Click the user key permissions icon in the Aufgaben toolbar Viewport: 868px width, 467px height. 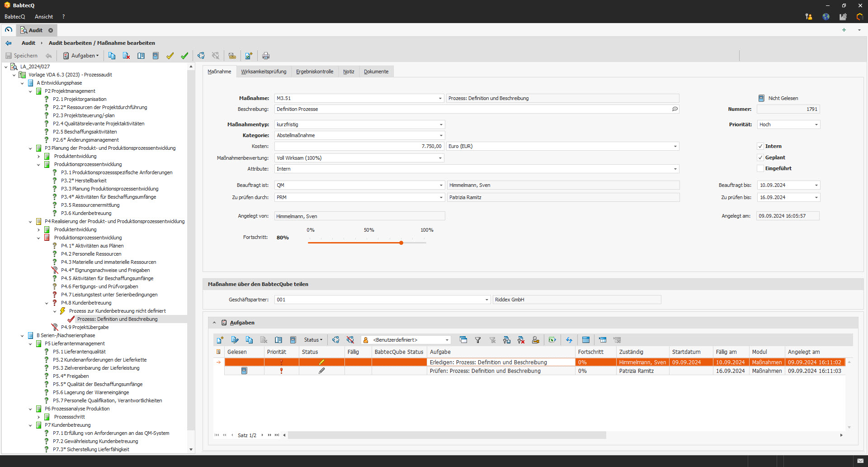pos(536,340)
